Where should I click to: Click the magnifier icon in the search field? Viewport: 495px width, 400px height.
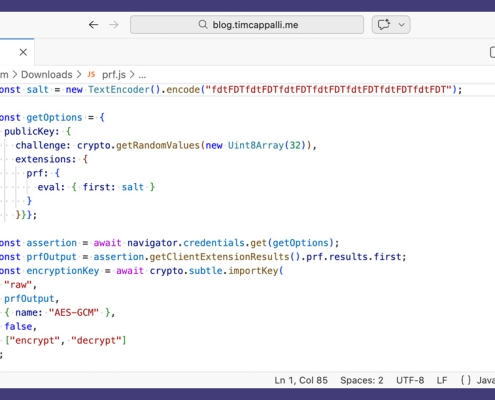pyautogui.click(x=203, y=24)
